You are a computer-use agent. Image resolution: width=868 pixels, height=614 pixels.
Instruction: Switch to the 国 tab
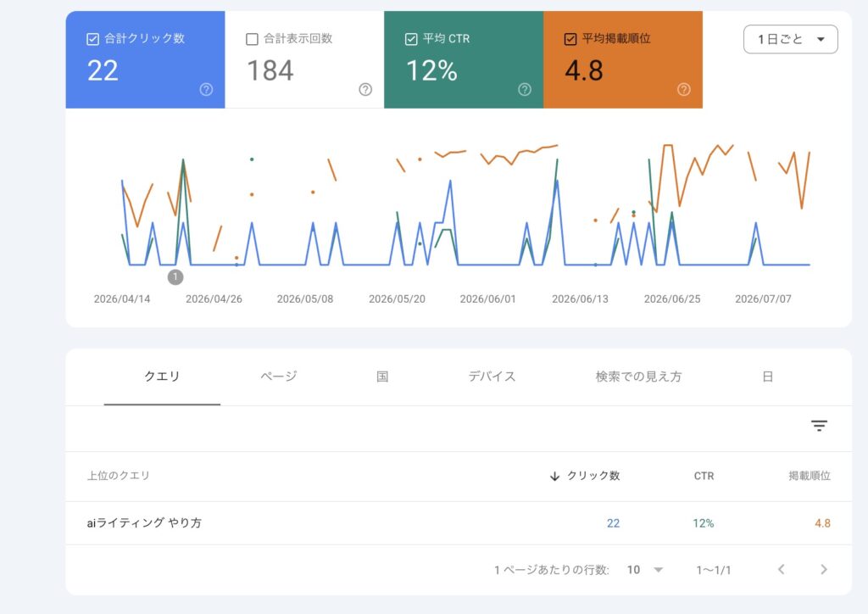382,377
